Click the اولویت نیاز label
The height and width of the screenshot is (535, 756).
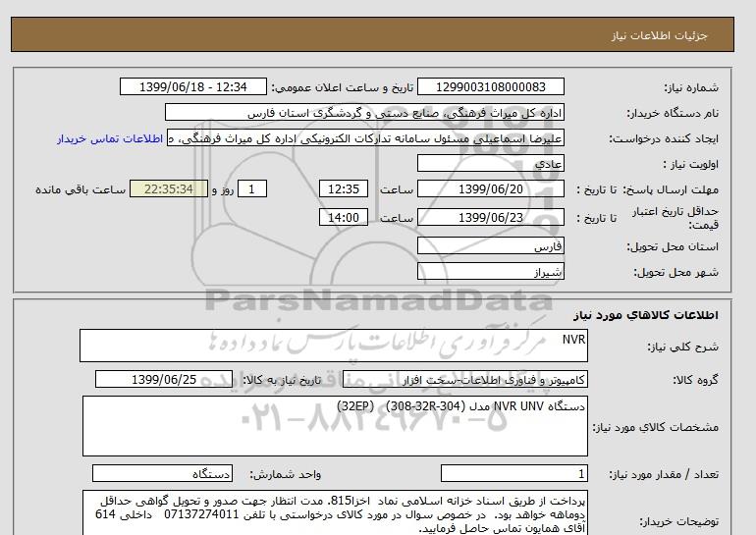point(691,164)
